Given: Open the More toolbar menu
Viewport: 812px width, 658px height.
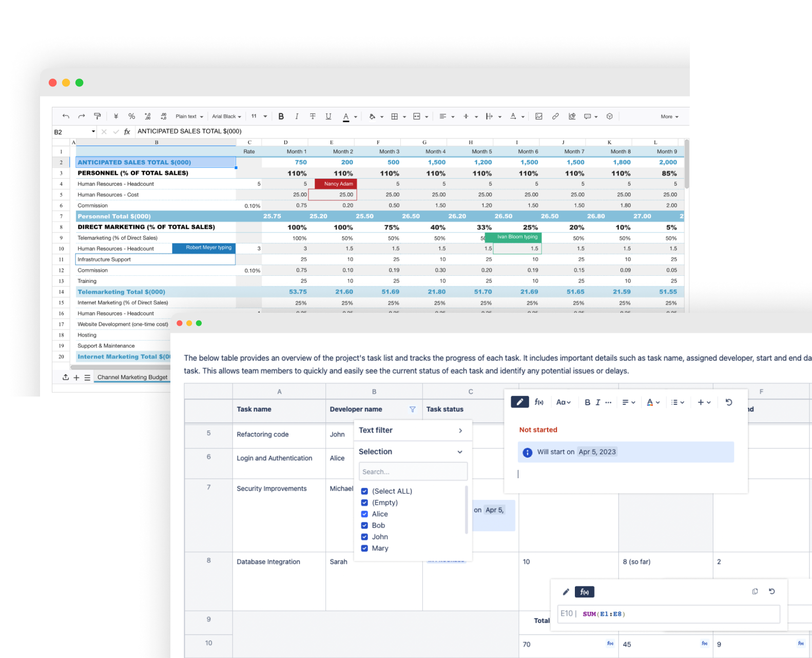Looking at the screenshot, I should click(669, 117).
